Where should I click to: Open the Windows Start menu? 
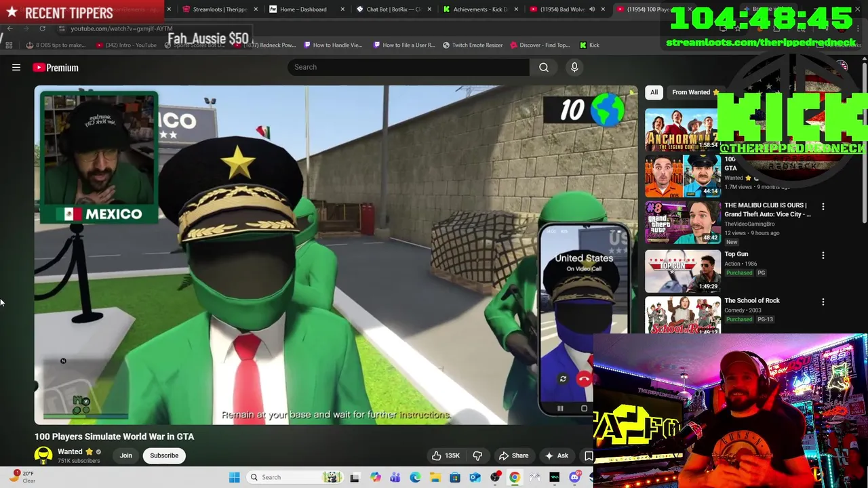coord(234,477)
